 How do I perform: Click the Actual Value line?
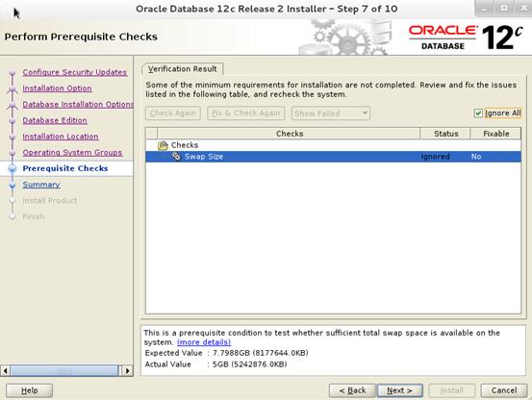[215, 364]
